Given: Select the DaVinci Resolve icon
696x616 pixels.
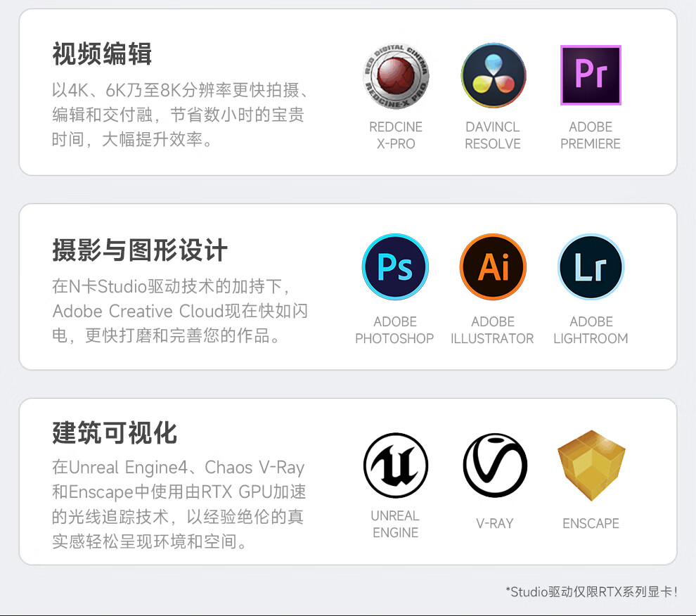Looking at the screenshot, I should click(493, 75).
